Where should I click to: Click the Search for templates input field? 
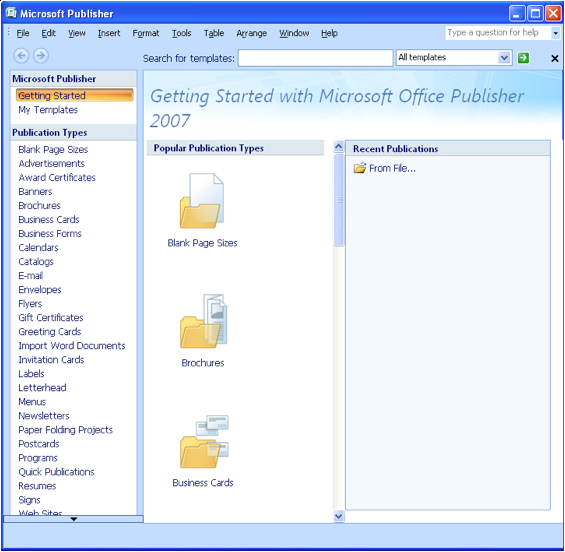315,58
